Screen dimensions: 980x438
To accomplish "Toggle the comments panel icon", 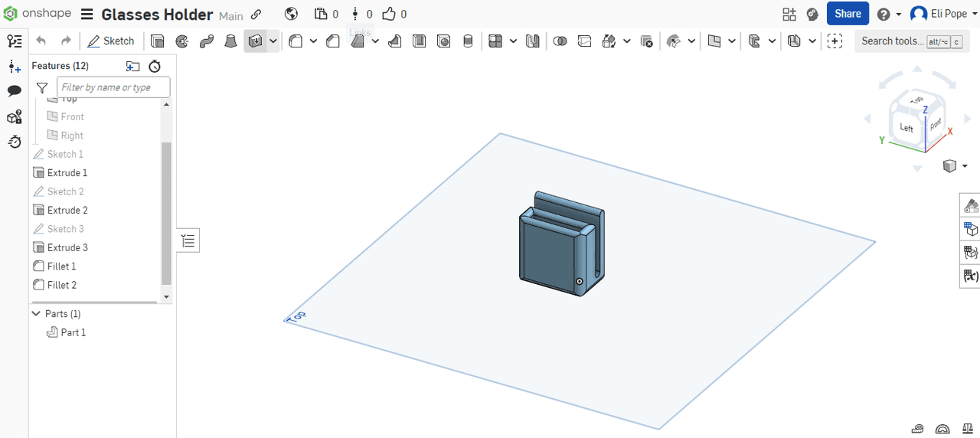I will 14,91.
